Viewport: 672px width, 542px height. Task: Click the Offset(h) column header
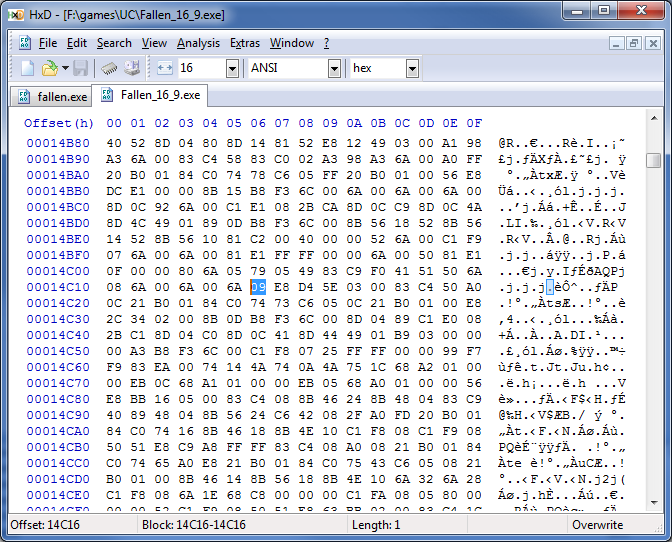(x=59, y=123)
